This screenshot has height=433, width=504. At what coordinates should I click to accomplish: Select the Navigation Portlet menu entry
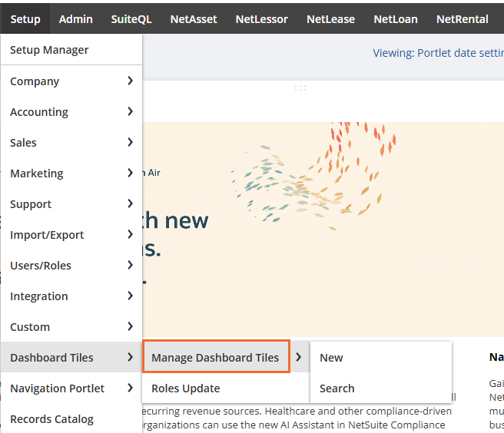pos(71,388)
